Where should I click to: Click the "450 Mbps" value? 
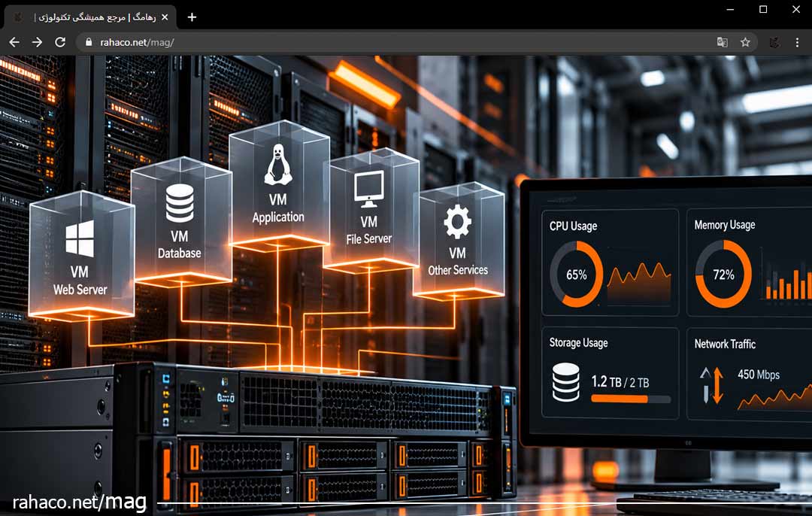pos(759,374)
